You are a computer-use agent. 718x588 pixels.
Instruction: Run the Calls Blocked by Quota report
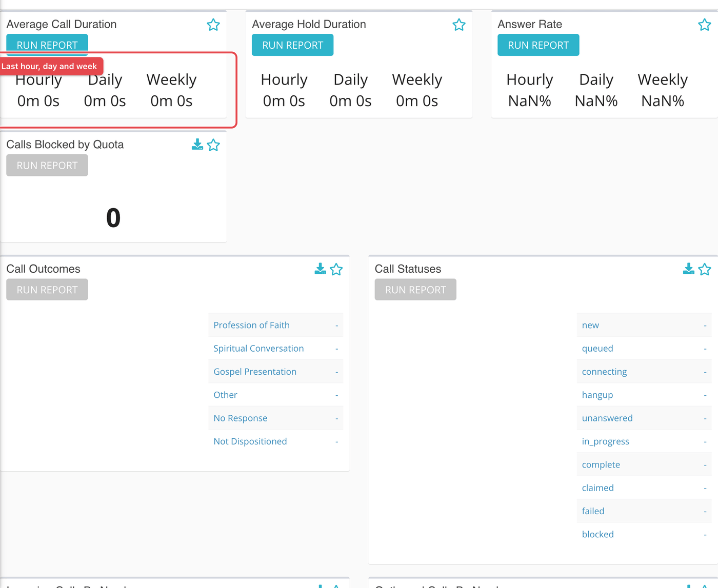click(47, 166)
